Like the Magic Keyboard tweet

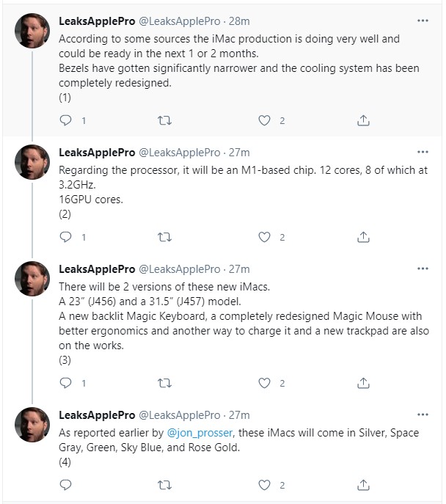click(x=265, y=382)
